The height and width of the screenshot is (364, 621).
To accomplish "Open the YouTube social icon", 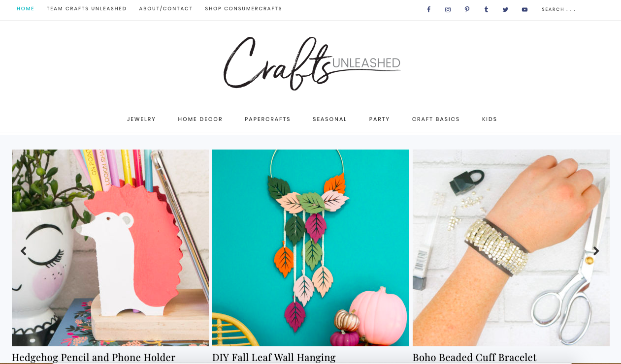I will point(524,9).
